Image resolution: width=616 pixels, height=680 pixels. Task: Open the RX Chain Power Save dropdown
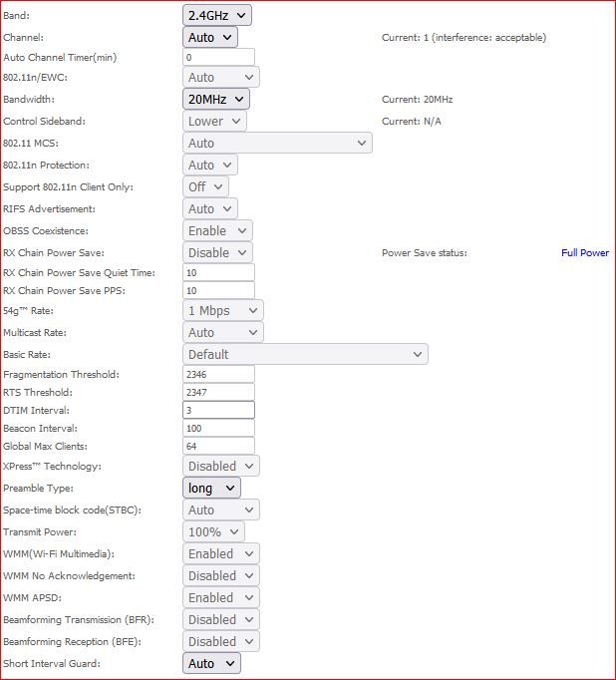pos(217,252)
